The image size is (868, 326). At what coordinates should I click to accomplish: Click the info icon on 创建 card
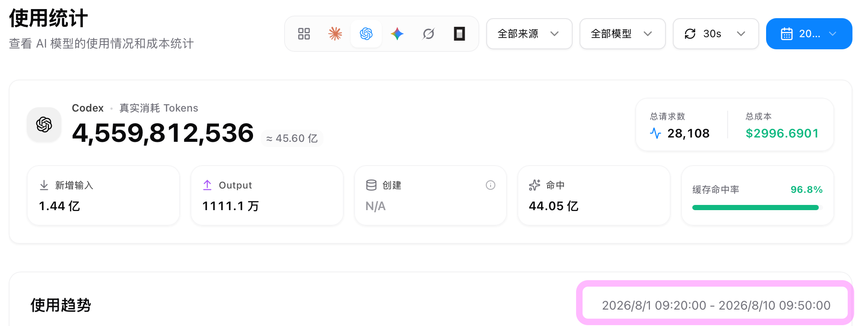[x=491, y=185]
